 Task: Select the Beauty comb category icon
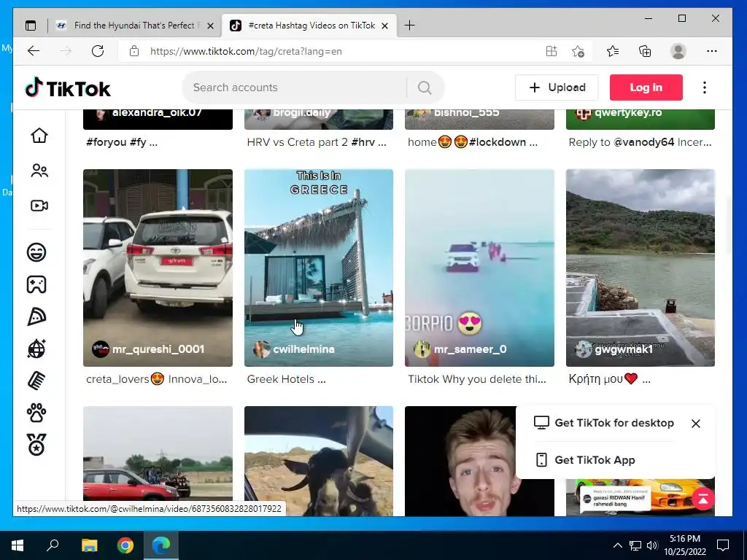tap(36, 381)
